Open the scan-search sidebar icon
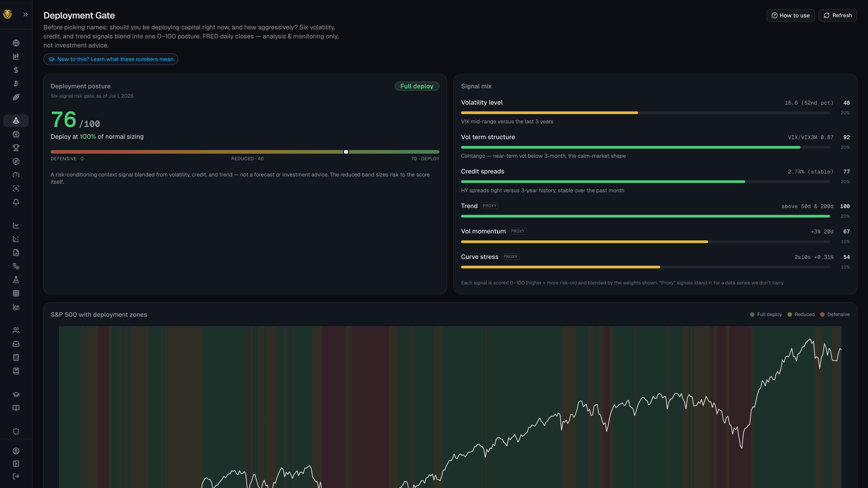The width and height of the screenshot is (868, 488). coord(16,188)
